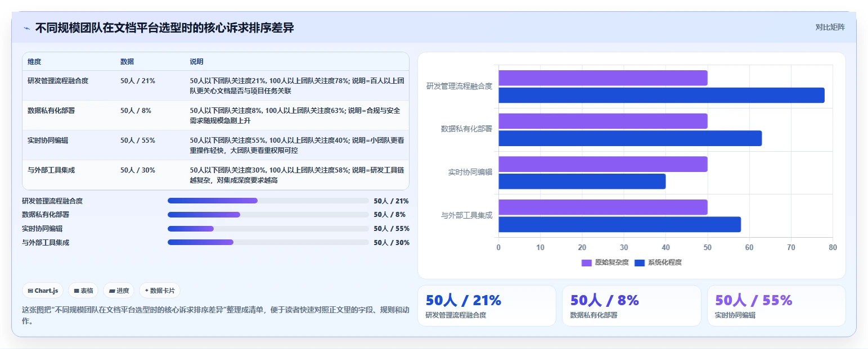Viewport: 868px width, 349px height.
Task: Click the purple 数据私有化部署 chart bar
Action: 603,121
